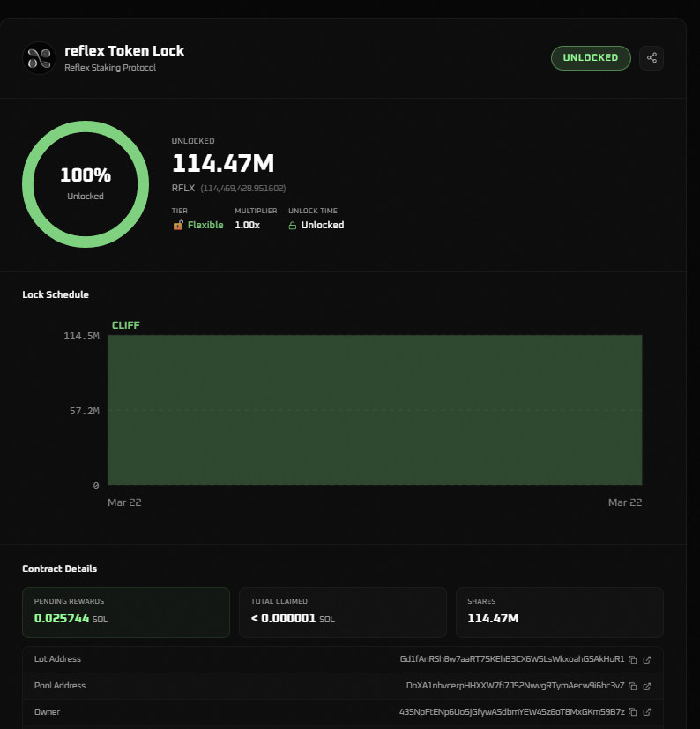Open Lot Address in external explorer
The image size is (700, 729).
(x=646, y=659)
